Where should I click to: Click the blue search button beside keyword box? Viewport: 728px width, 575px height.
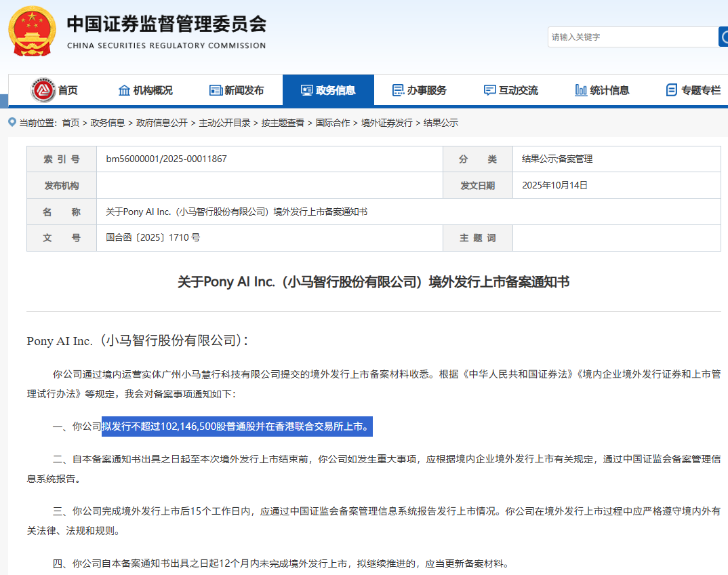tap(723, 37)
